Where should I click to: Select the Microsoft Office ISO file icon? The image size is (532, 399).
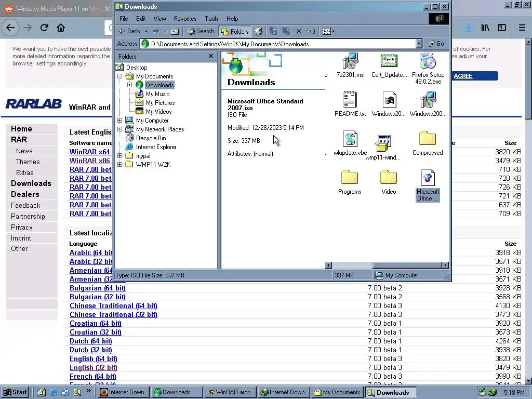pos(428,179)
